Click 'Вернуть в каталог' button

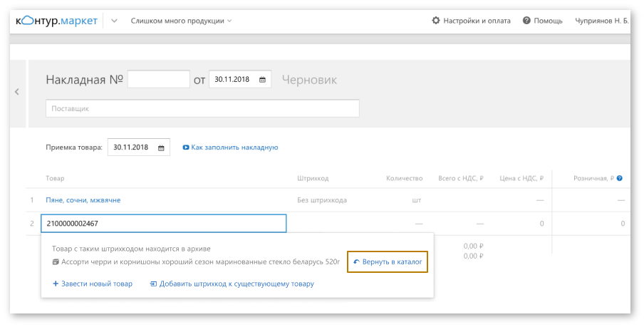[x=388, y=262]
